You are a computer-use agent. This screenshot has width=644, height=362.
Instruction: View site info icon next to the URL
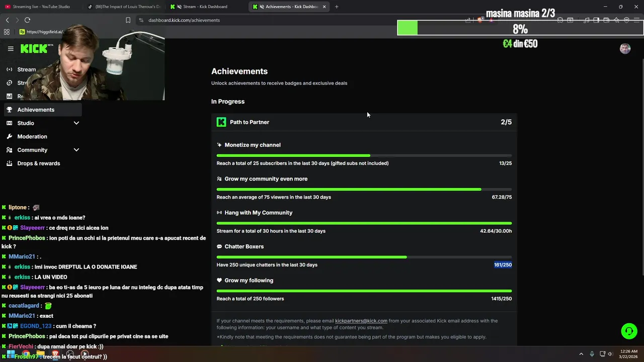coord(141,20)
